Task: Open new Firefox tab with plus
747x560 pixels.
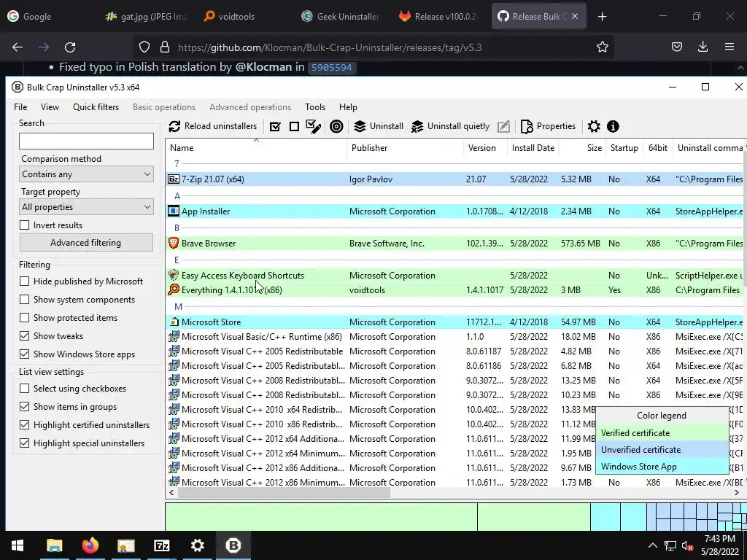Action: coord(602,17)
